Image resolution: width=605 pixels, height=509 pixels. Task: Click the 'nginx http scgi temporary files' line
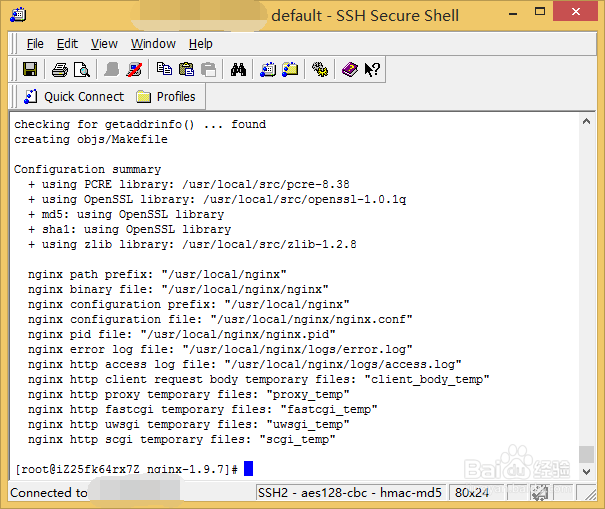[182, 439]
